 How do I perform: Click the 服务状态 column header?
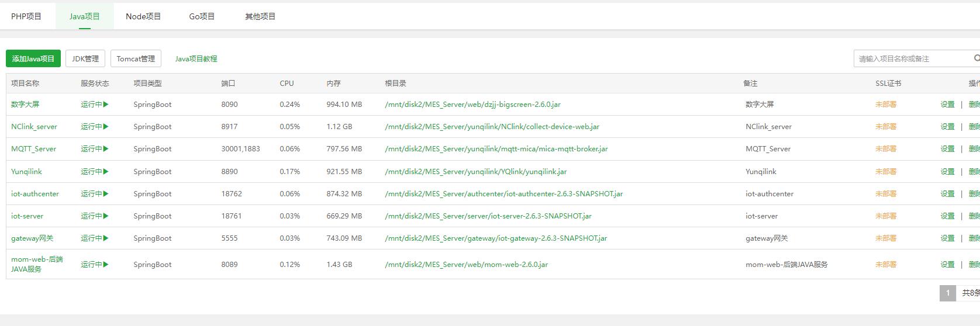click(95, 84)
